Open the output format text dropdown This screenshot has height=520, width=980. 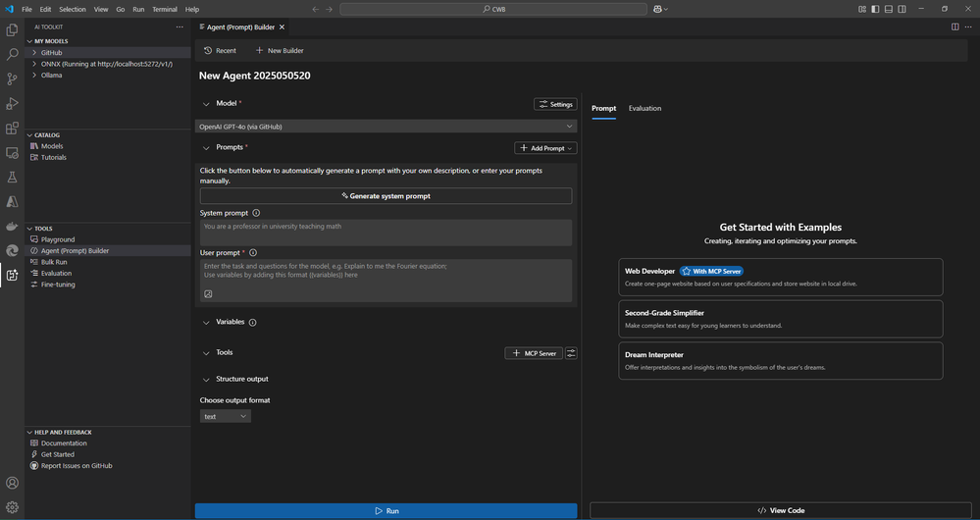(x=225, y=416)
